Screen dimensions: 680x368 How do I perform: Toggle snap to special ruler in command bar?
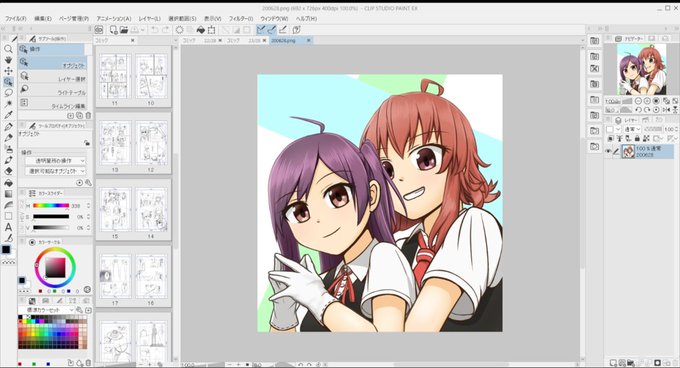pyautogui.click(x=271, y=29)
